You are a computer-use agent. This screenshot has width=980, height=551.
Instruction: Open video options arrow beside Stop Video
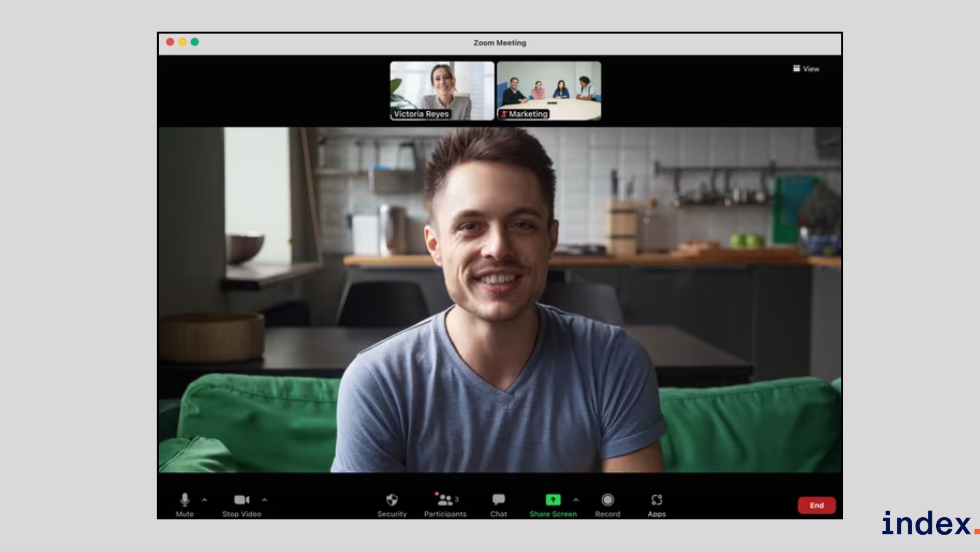(x=264, y=500)
